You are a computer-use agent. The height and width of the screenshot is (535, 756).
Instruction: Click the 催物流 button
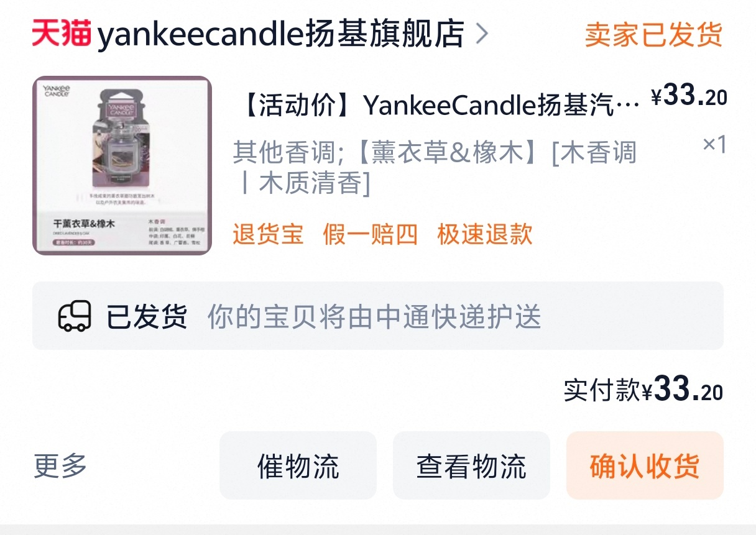click(x=298, y=465)
